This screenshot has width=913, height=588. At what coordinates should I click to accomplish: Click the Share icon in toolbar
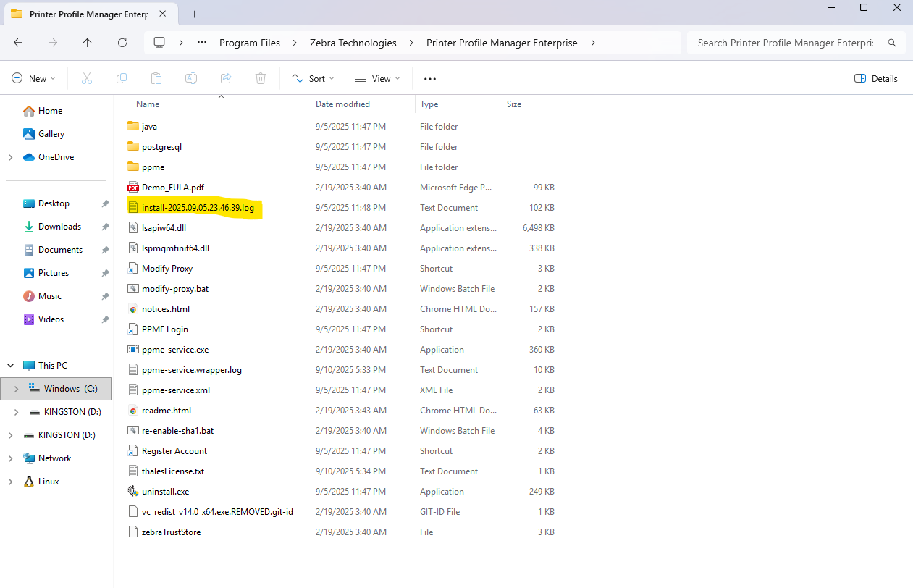[226, 78]
